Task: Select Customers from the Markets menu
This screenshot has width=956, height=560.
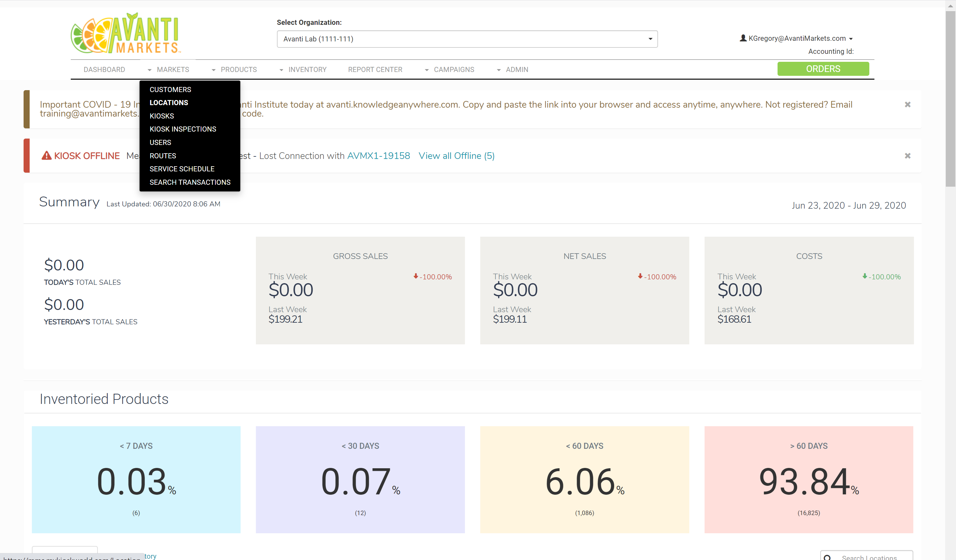Action: [170, 90]
